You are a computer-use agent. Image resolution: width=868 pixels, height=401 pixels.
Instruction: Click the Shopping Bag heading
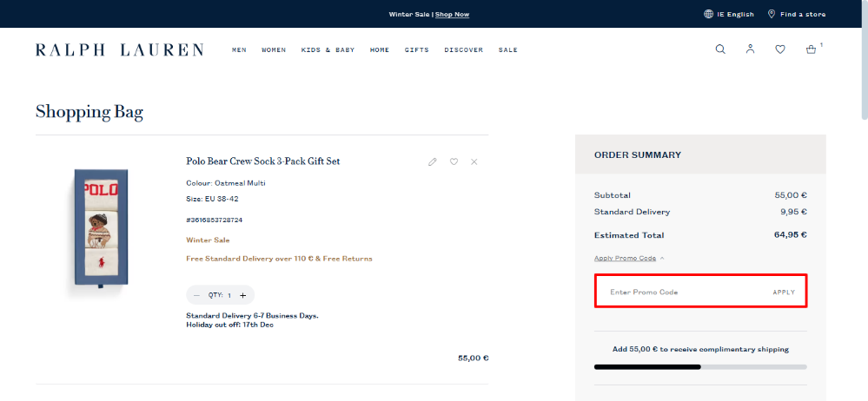[x=89, y=112]
